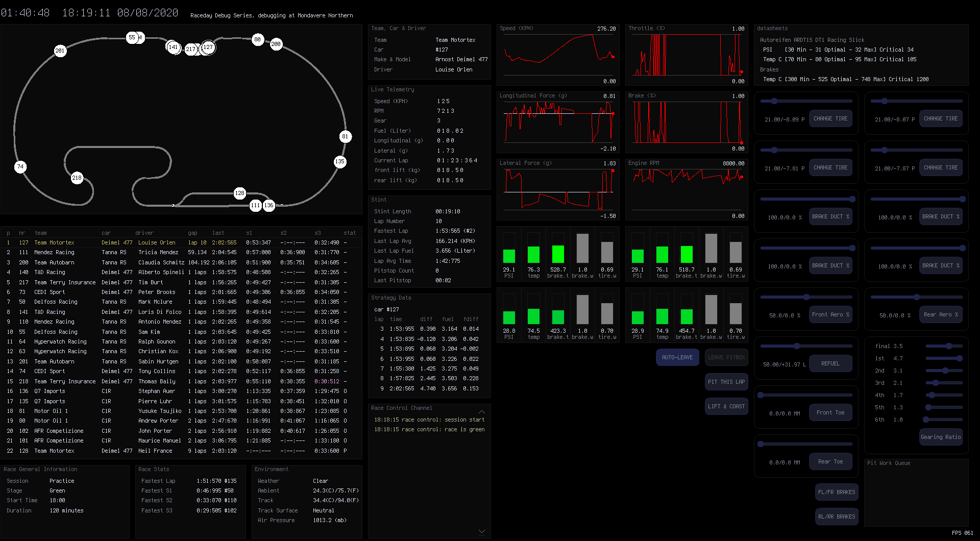Queue PIT THIS LAP

point(726,381)
